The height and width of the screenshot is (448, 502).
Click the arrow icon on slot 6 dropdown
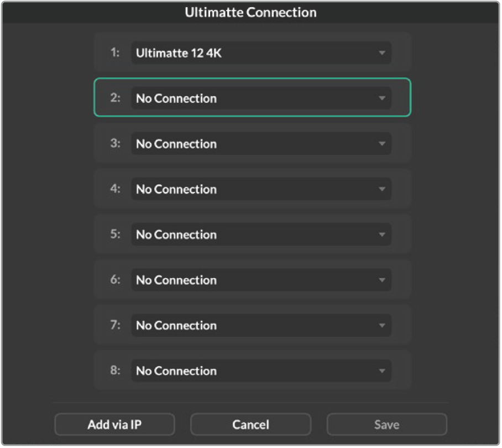(382, 280)
